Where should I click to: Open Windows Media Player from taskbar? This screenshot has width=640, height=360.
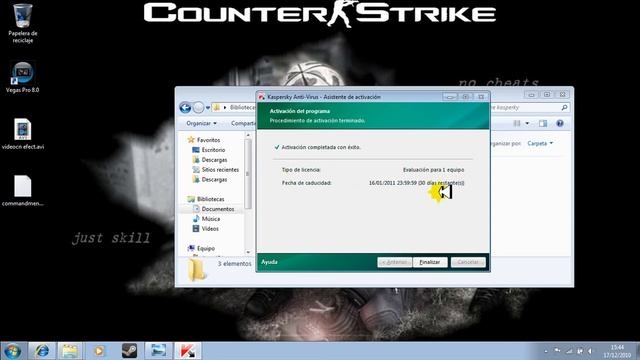[99, 351]
